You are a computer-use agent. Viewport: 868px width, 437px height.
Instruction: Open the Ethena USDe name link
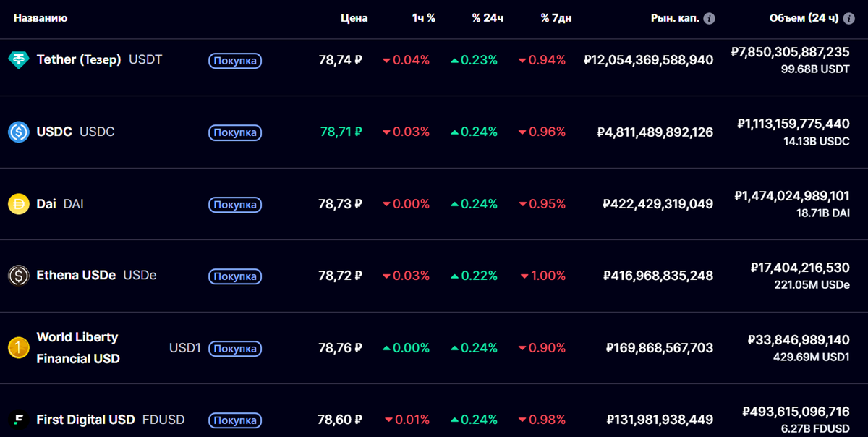[x=76, y=276]
